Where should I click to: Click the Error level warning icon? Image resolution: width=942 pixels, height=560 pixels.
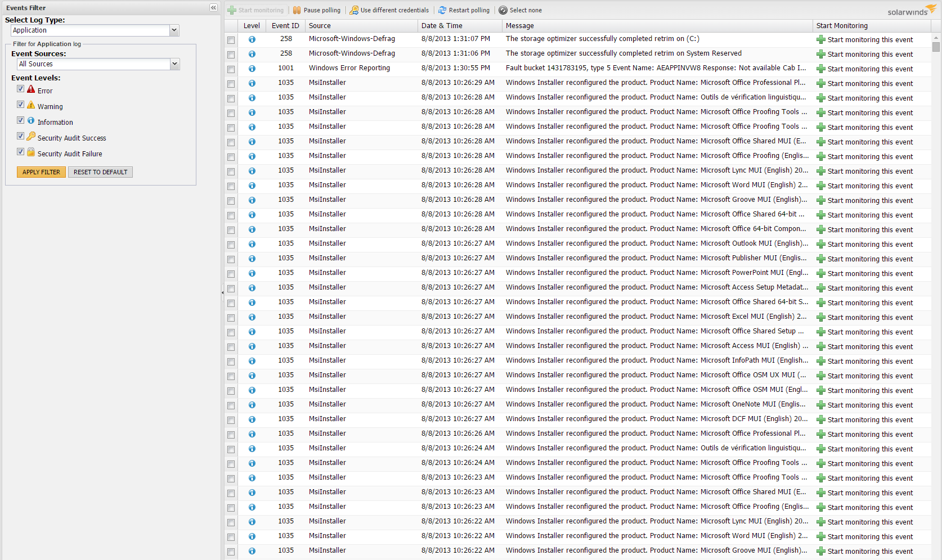[32, 90]
